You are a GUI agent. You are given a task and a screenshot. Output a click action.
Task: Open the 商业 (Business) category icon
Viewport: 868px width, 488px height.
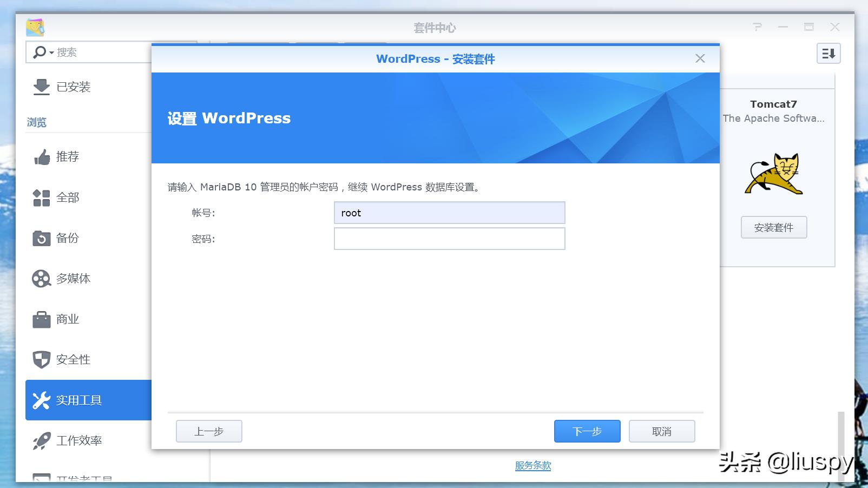42,319
